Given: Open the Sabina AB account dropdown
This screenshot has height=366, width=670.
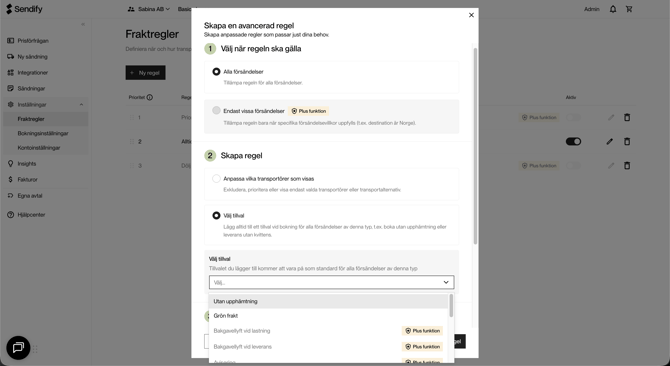Looking at the screenshot, I should click(148, 9).
